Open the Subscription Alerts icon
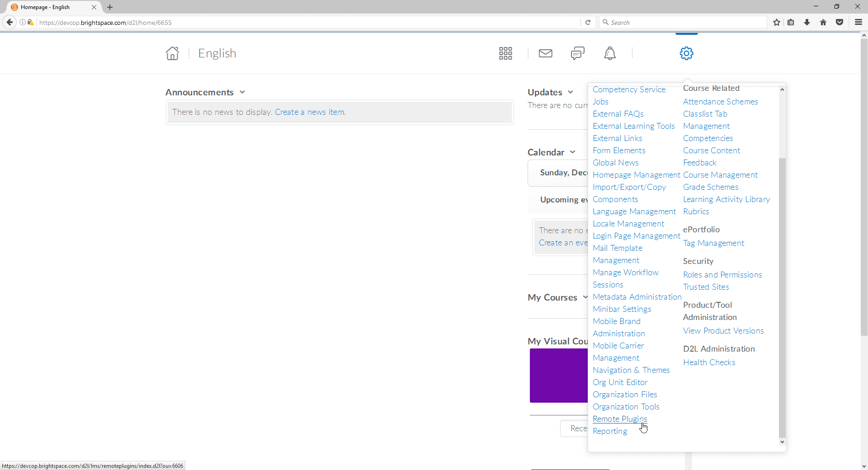This screenshot has width=868, height=470. point(577,53)
